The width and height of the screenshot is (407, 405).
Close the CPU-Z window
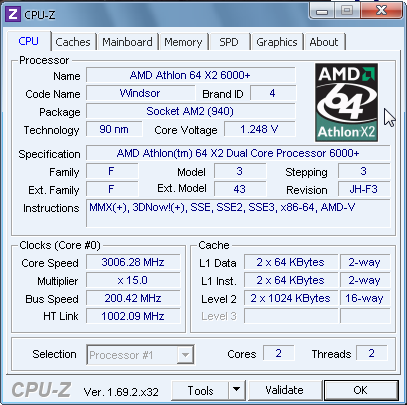[381, 11]
